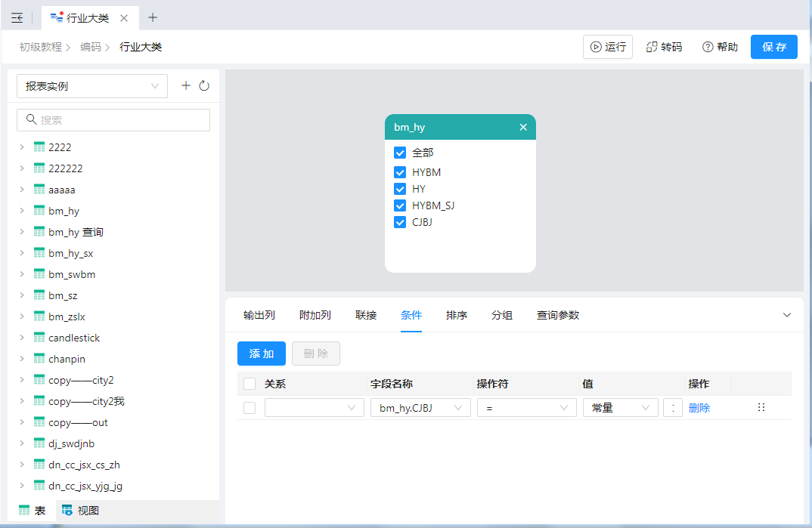This screenshot has height=528, width=812.
Task: Close the bm_hy table card
Action: (x=523, y=128)
